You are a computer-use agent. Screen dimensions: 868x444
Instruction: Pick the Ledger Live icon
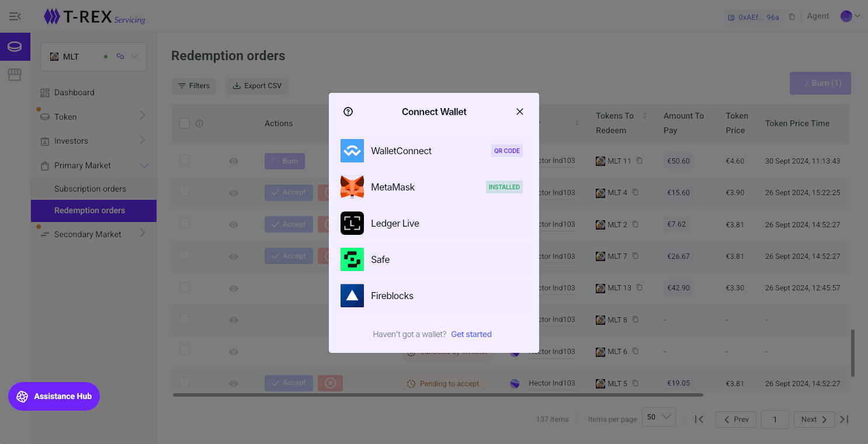click(x=352, y=223)
